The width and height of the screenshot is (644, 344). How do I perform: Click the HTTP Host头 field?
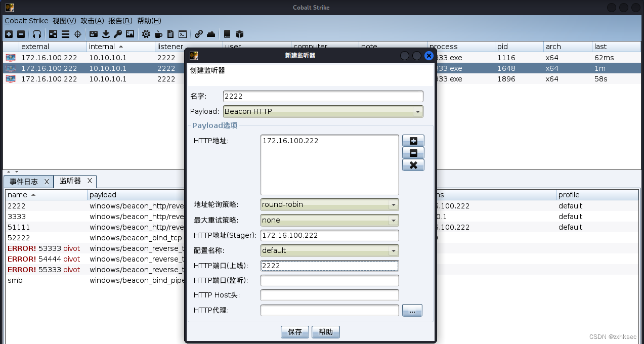tap(330, 295)
